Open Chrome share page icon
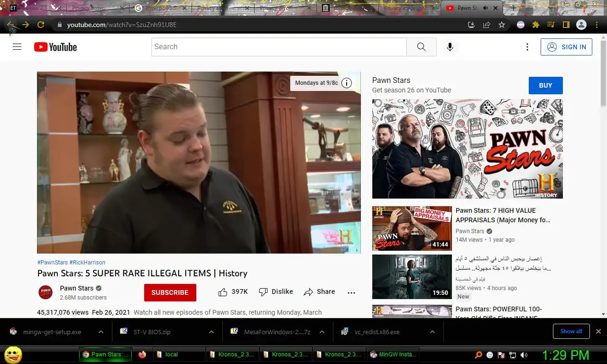Image resolution: width=607 pixels, height=364 pixels. tap(487, 25)
